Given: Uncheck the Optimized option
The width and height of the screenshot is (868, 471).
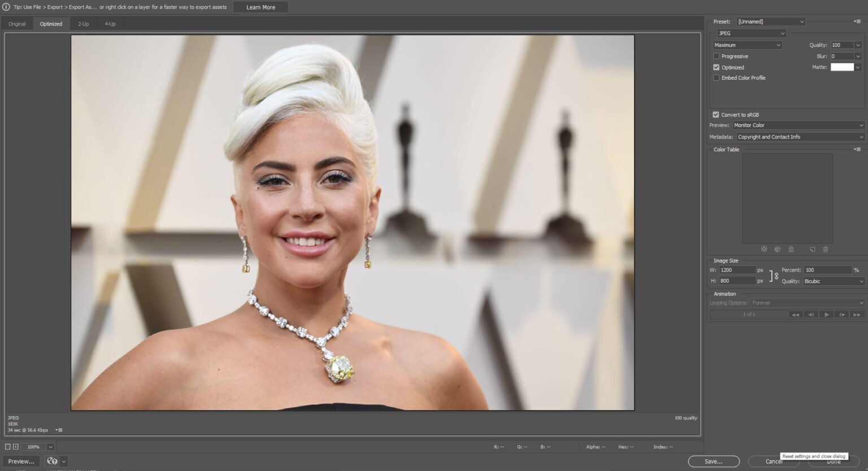Looking at the screenshot, I should (x=717, y=67).
